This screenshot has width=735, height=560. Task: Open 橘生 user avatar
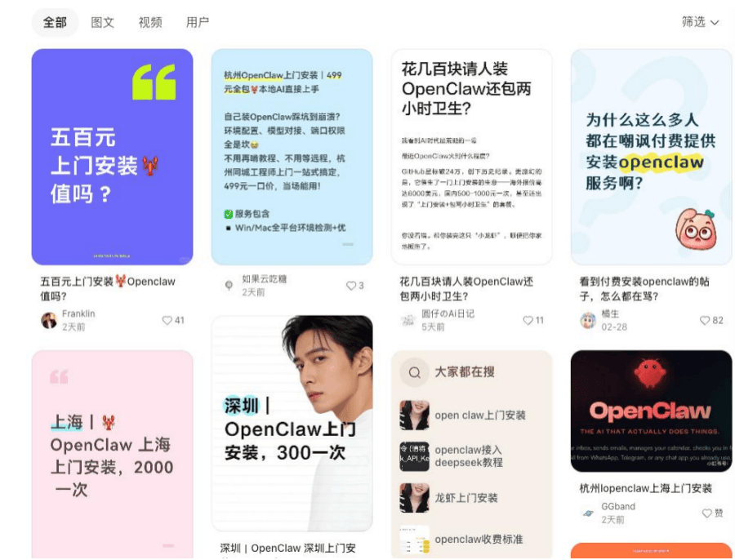point(588,321)
